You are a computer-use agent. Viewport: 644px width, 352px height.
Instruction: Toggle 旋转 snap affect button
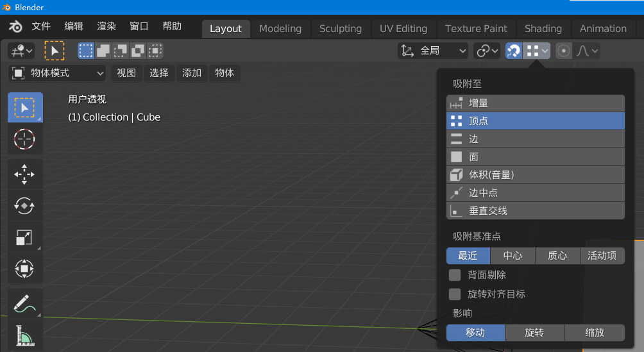pos(535,333)
